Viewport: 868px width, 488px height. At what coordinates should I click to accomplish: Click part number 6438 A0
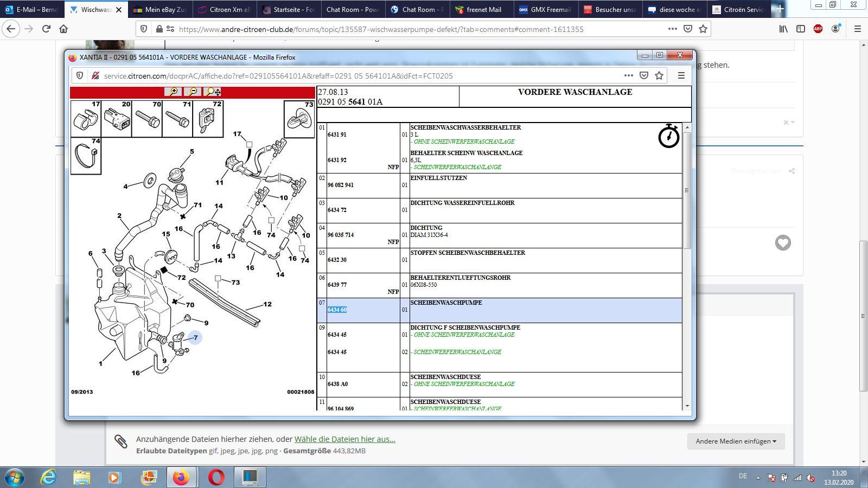[337, 384]
